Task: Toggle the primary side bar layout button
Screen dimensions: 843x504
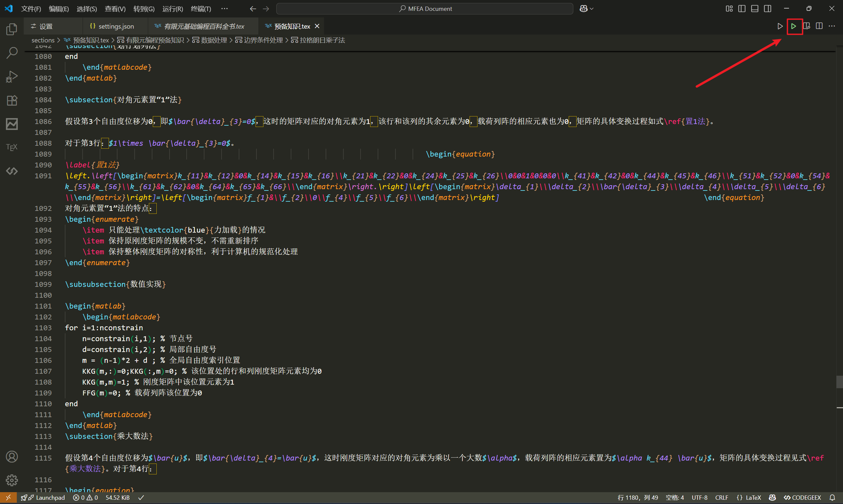Action: pos(742,9)
